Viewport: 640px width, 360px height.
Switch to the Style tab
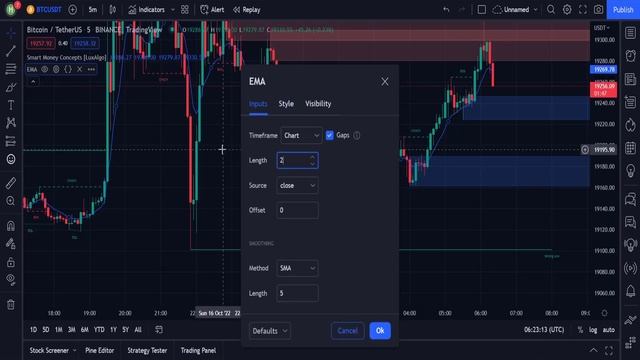pos(286,104)
